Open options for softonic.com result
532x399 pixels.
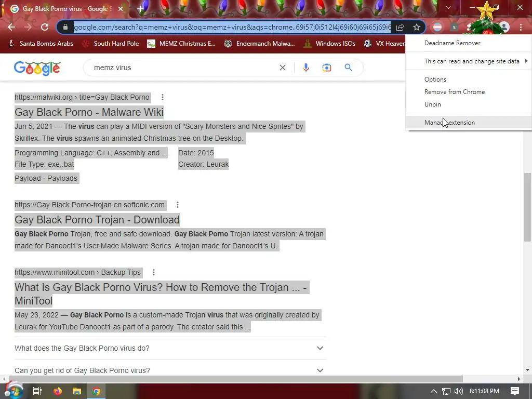(x=178, y=205)
